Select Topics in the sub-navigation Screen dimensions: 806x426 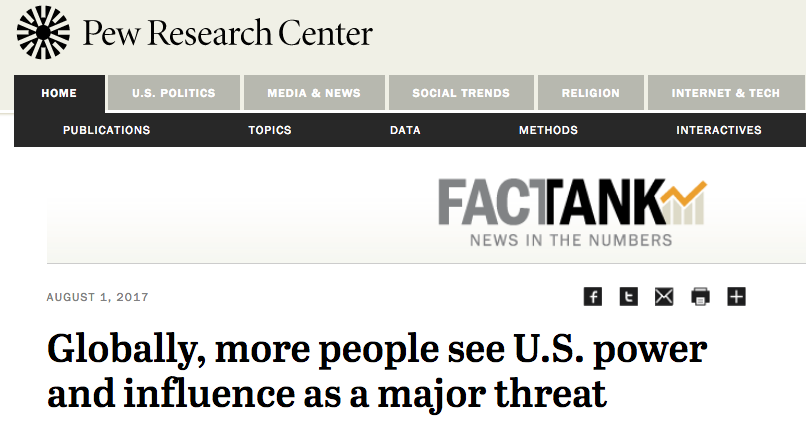pyautogui.click(x=270, y=130)
